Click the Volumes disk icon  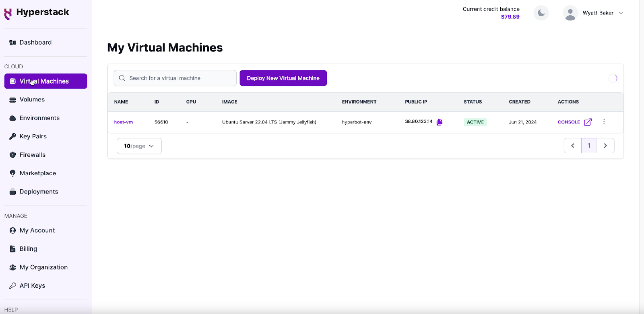coord(12,100)
